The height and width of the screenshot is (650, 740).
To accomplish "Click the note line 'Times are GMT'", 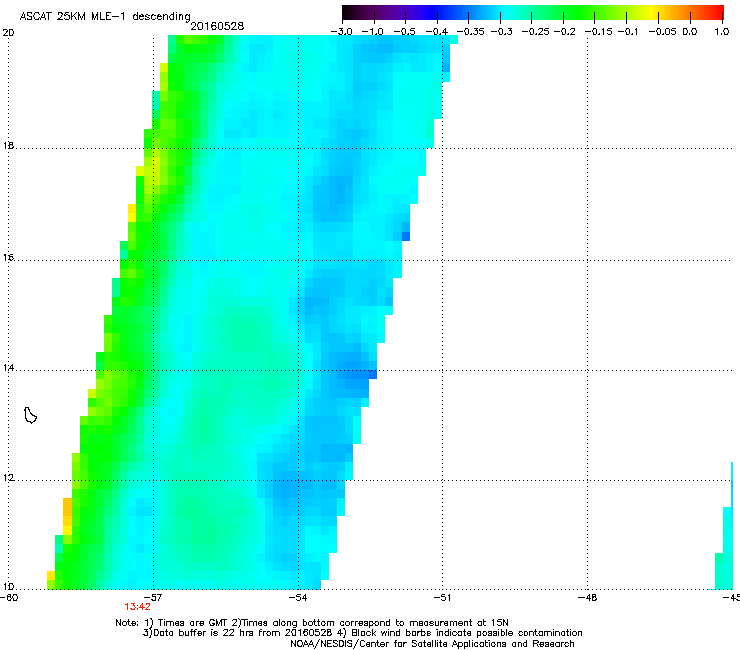I will 193,623.
